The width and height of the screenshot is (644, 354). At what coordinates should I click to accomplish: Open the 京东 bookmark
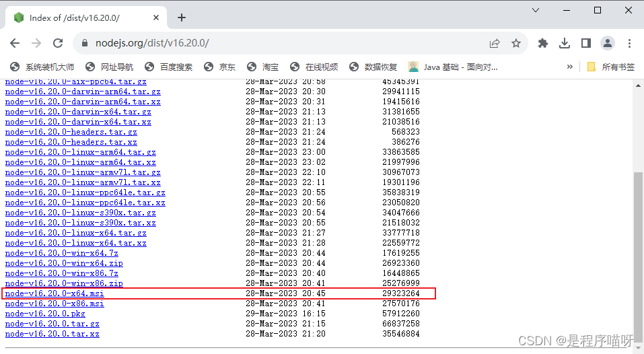[220, 67]
